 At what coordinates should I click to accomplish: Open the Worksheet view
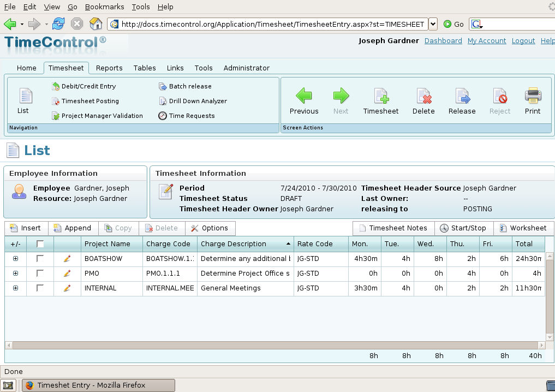523,228
